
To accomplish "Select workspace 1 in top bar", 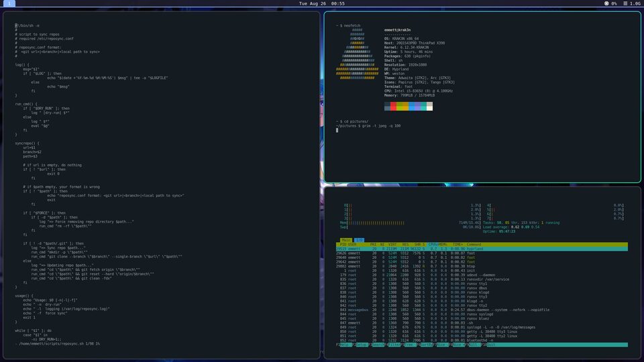I will tap(9, 3).
